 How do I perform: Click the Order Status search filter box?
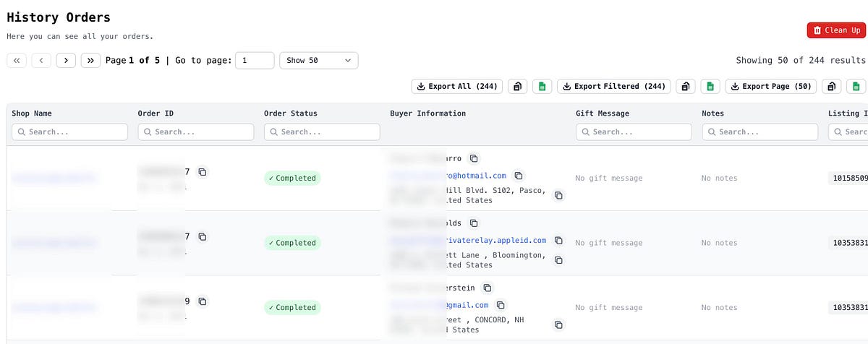coord(322,132)
